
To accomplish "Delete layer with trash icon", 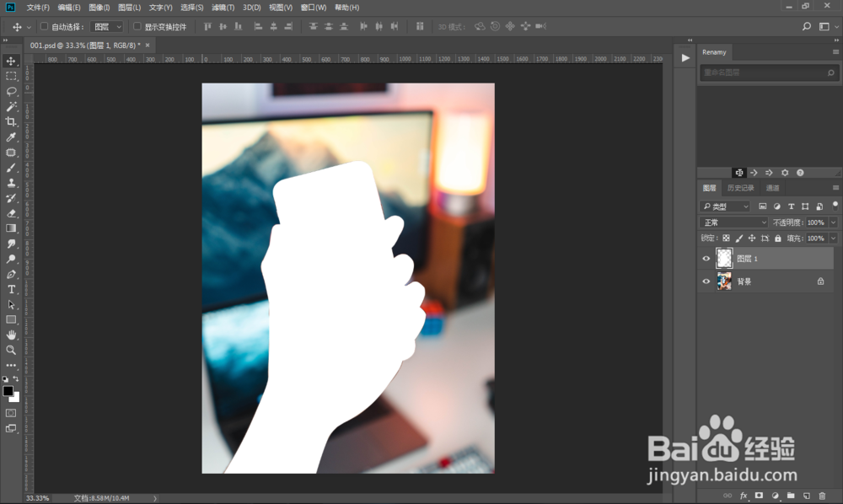I will (821, 496).
